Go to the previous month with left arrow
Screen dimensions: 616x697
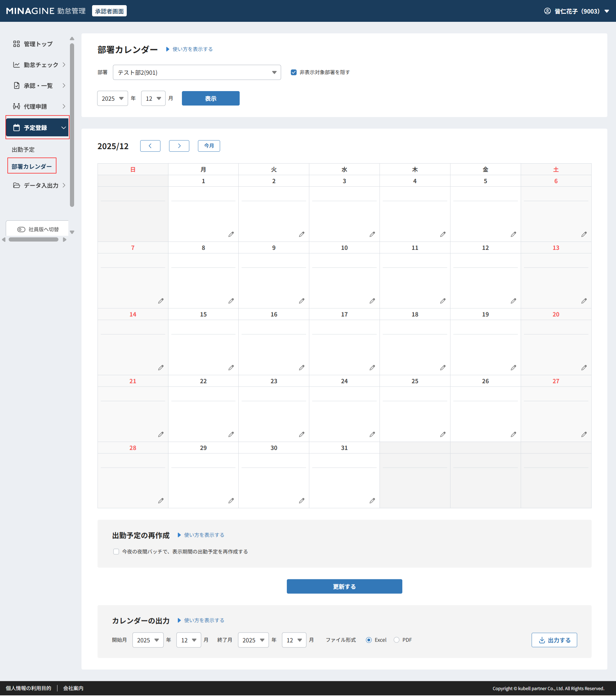pos(150,146)
